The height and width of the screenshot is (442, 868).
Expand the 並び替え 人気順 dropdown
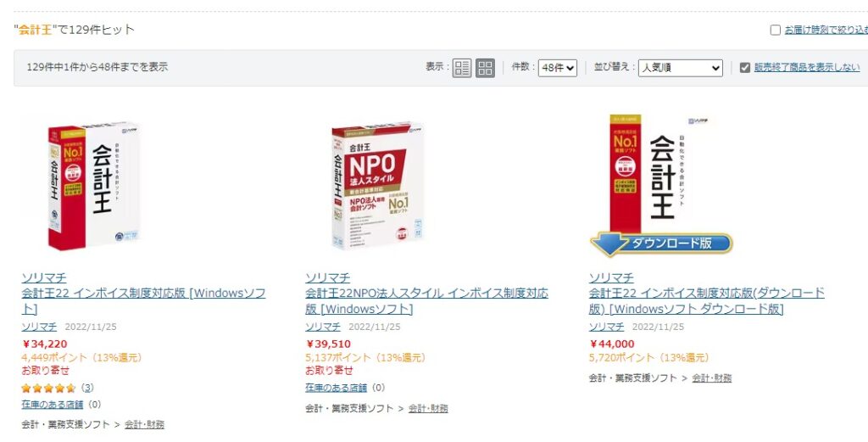[x=681, y=68]
